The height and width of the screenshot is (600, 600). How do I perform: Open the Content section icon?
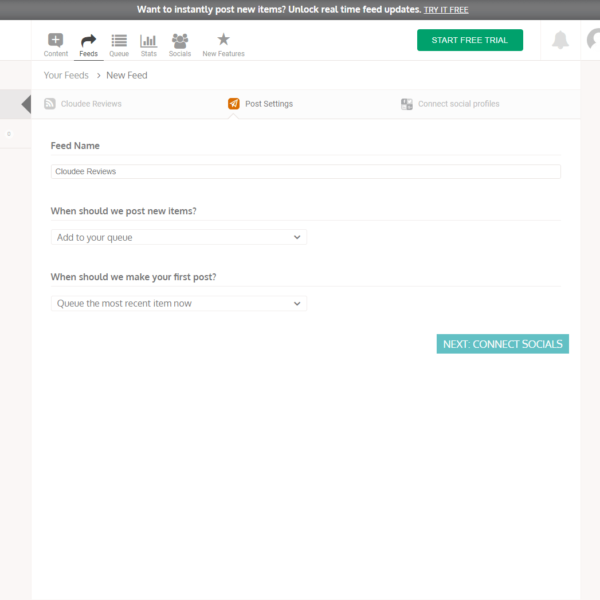(55, 40)
